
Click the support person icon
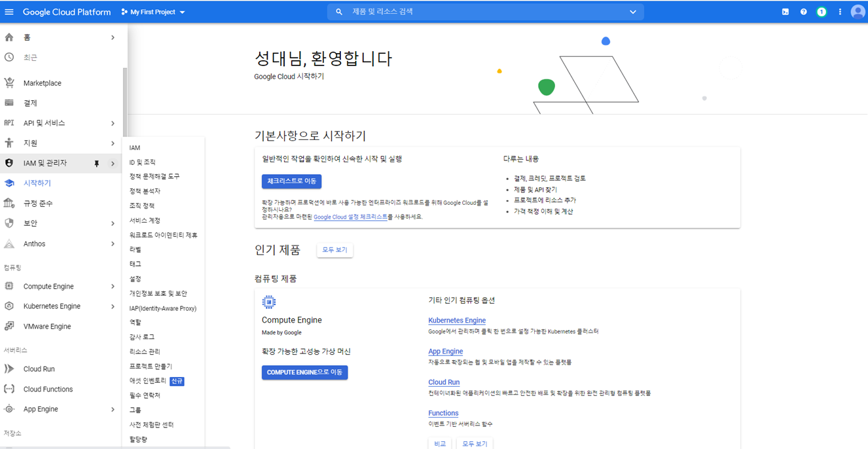click(9, 143)
